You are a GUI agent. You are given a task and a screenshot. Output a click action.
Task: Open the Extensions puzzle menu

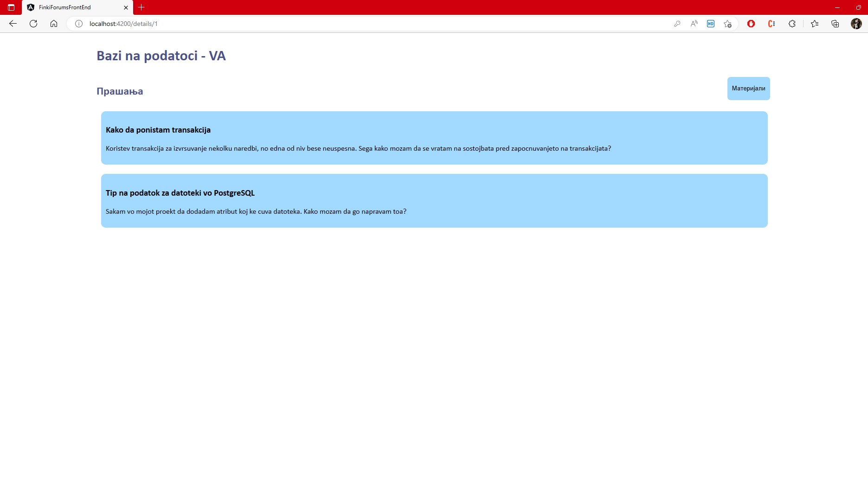792,24
